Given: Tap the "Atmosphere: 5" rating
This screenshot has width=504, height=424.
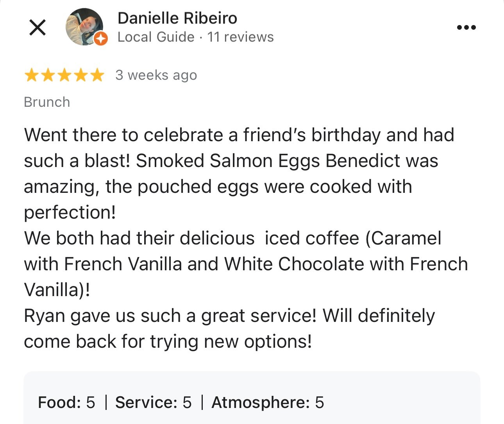Looking at the screenshot, I should [268, 402].
